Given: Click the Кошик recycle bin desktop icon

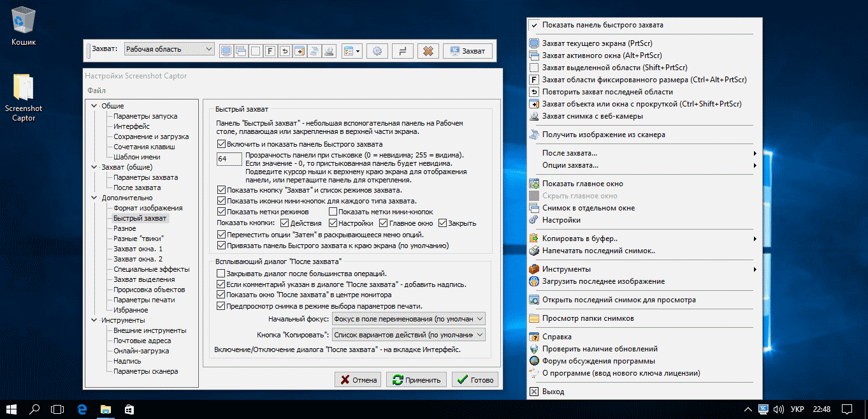Looking at the screenshot, I should (x=24, y=27).
